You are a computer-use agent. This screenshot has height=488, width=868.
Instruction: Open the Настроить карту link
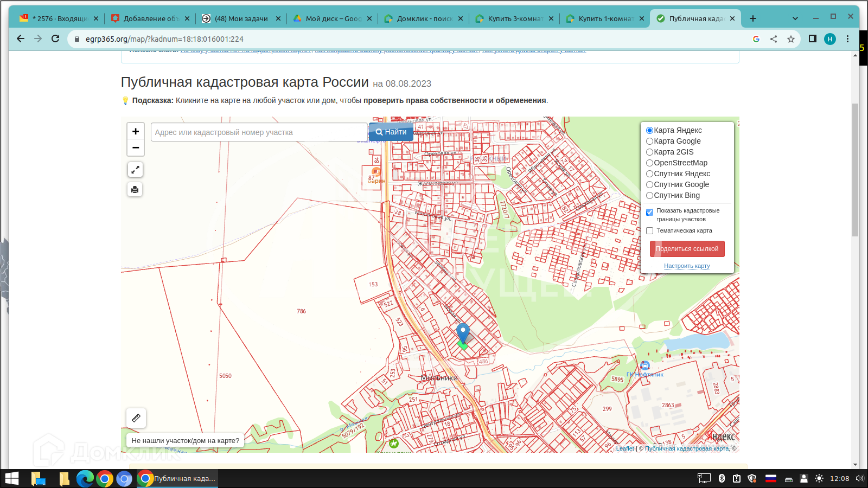tap(687, 266)
